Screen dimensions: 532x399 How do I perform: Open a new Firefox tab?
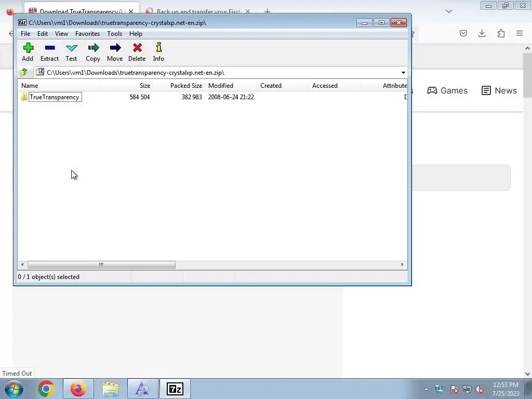268,11
